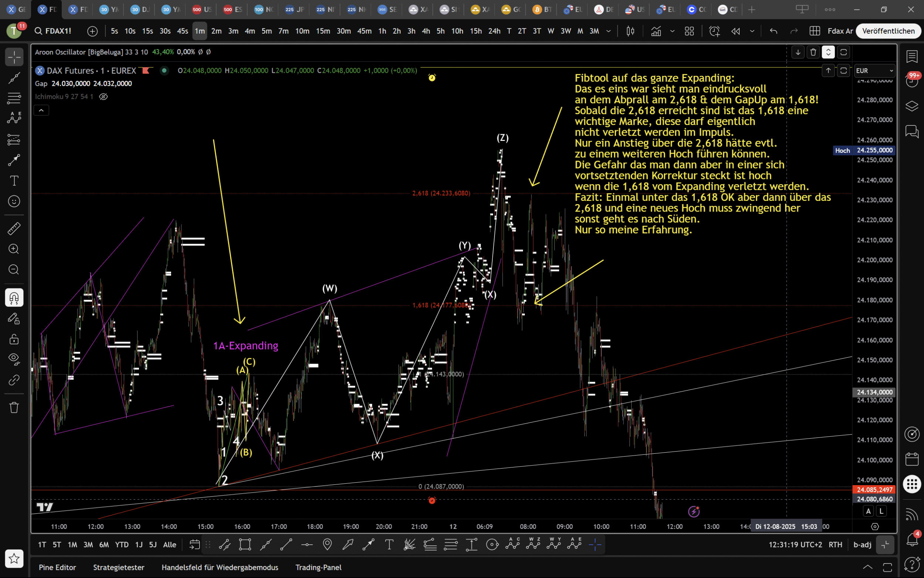Click the 24.085,2497 red price label
This screenshot has height=578, width=924.
click(x=874, y=490)
